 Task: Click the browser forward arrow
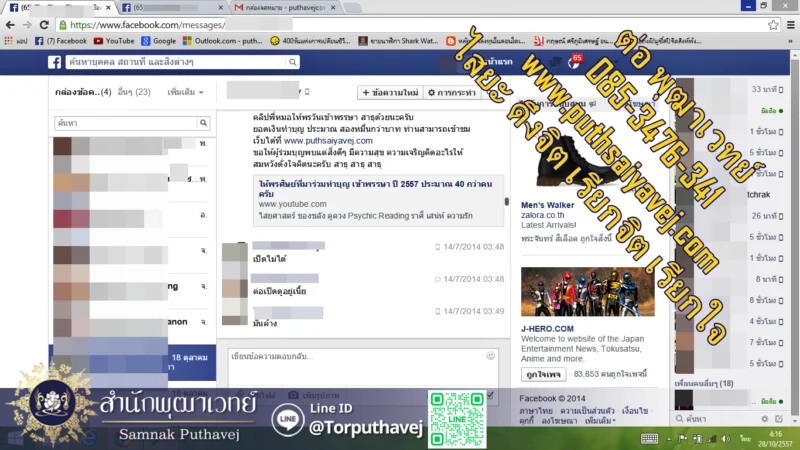pyautogui.click(x=27, y=24)
